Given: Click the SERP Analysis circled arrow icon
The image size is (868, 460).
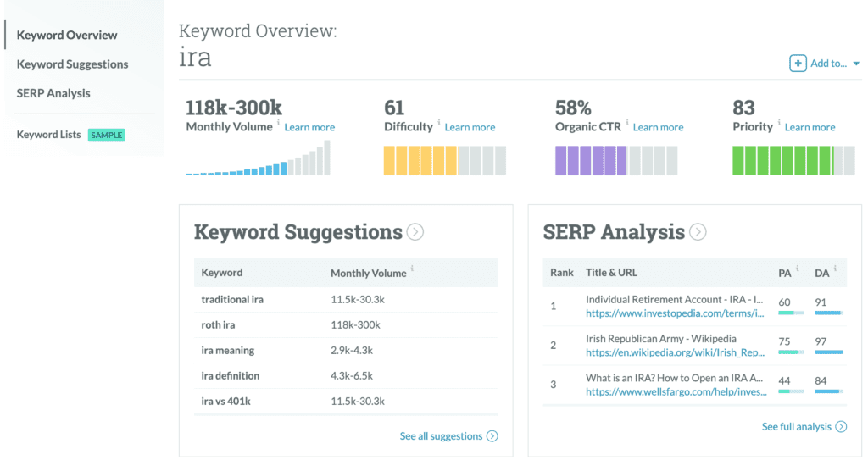Looking at the screenshot, I should click(698, 232).
